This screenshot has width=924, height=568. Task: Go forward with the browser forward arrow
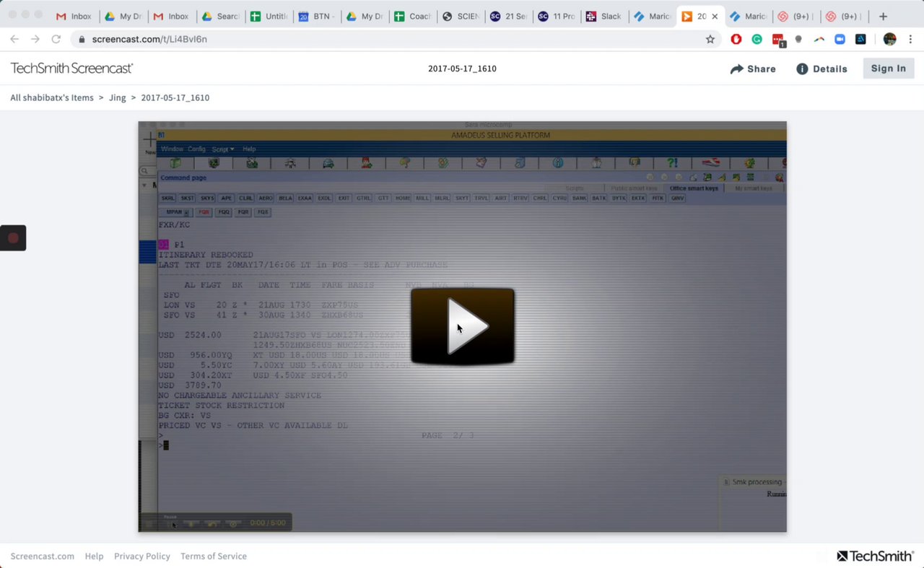(x=35, y=39)
